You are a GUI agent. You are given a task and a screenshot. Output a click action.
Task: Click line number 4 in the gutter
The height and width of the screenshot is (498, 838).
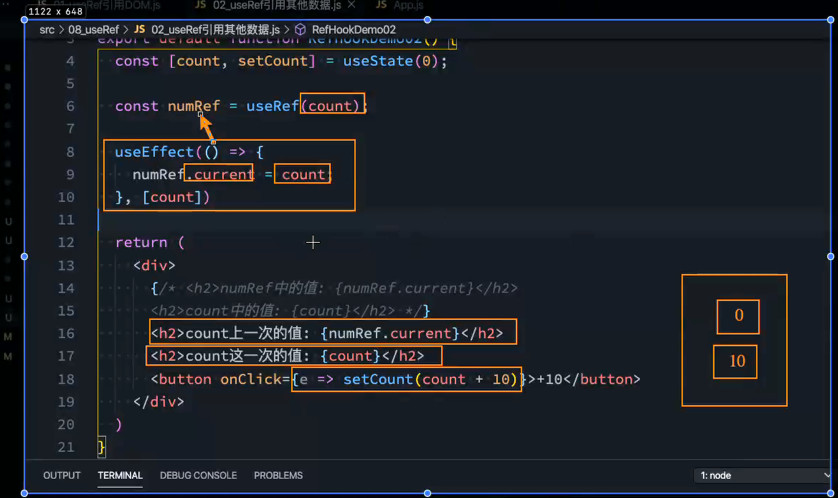(70, 61)
